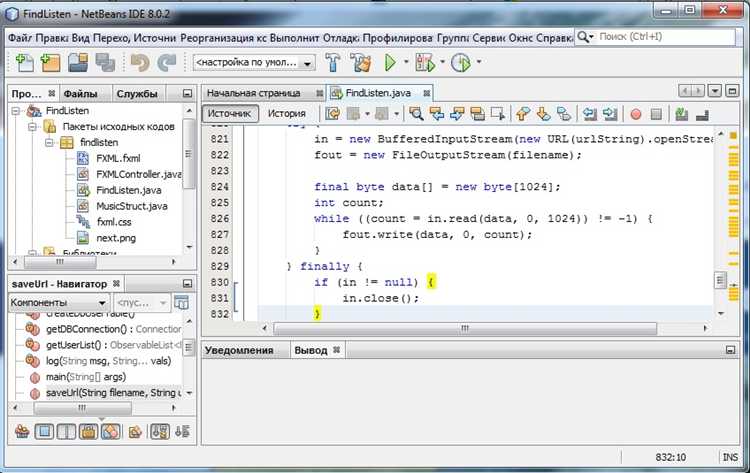Viewport: 750px width, 473px height.
Task: Switch to the История editor view
Action: [x=286, y=114]
